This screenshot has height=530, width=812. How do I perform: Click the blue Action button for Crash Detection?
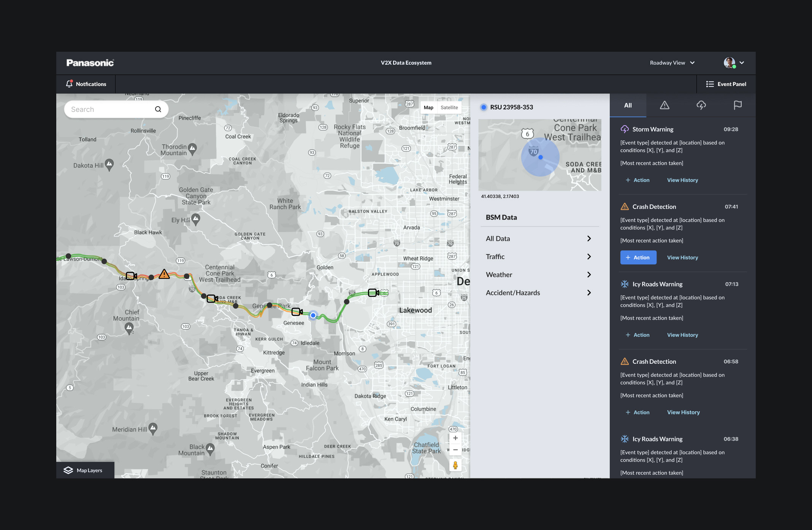(638, 258)
